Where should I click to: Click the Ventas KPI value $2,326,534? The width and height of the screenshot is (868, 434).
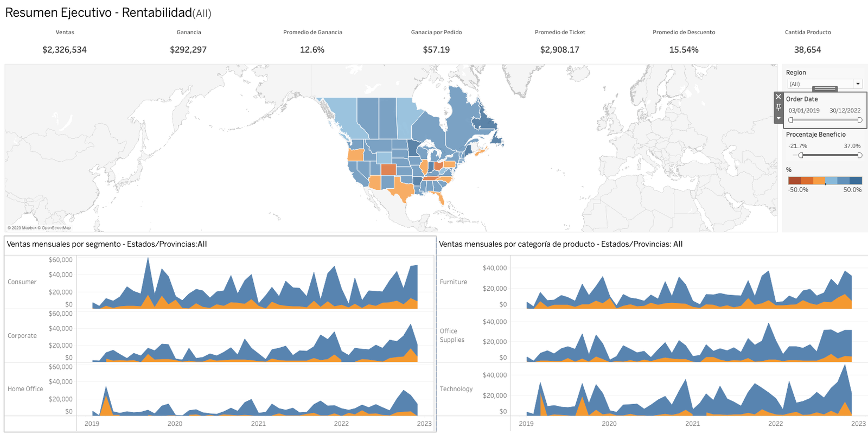tap(65, 50)
